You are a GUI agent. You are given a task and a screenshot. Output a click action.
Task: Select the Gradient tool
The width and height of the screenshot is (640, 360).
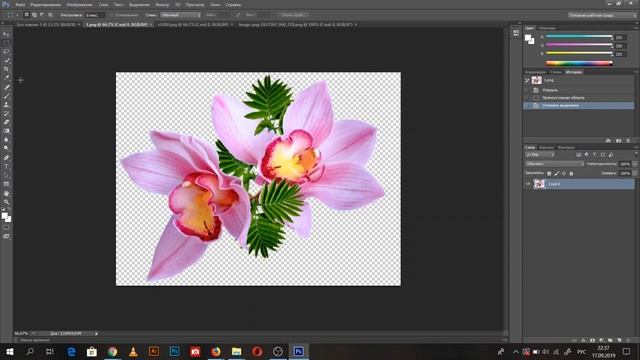click(x=6, y=131)
